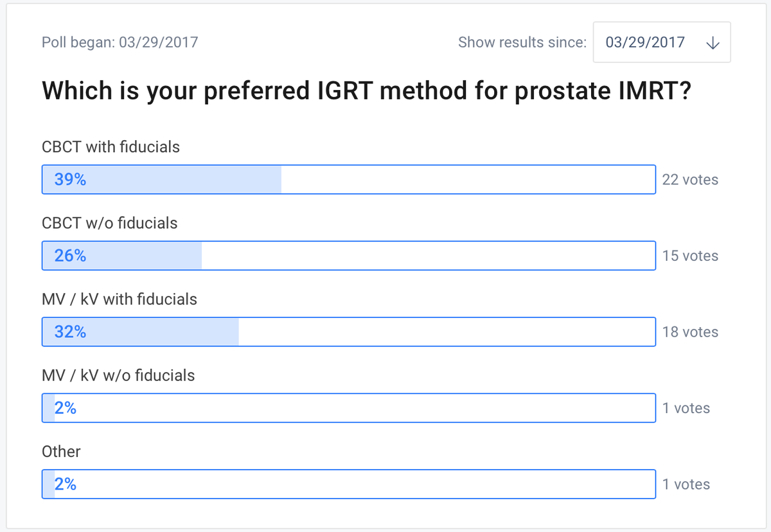Click the Other option label
Viewport: 771px width, 532px height.
pyautogui.click(x=61, y=452)
